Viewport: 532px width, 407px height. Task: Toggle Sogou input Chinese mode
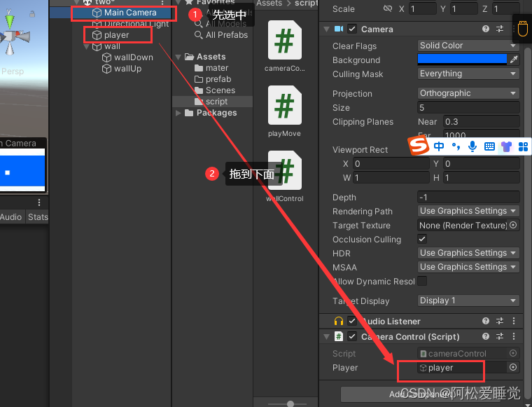point(439,146)
